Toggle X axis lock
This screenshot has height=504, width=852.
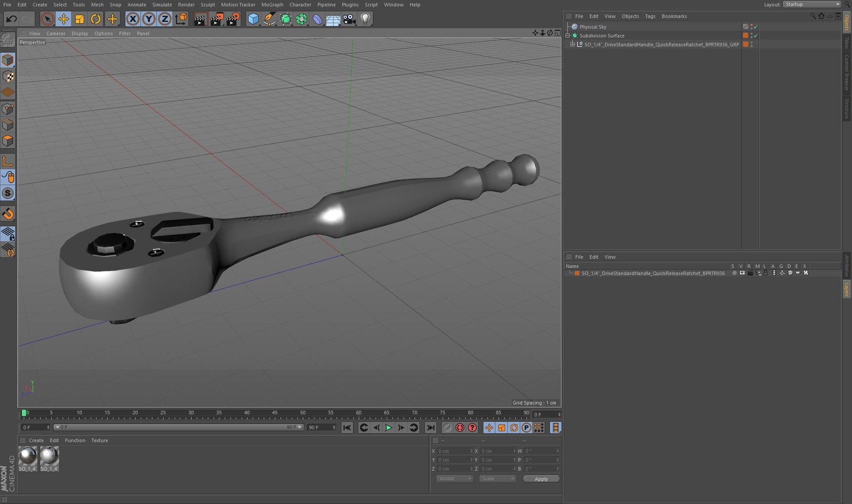pyautogui.click(x=133, y=19)
